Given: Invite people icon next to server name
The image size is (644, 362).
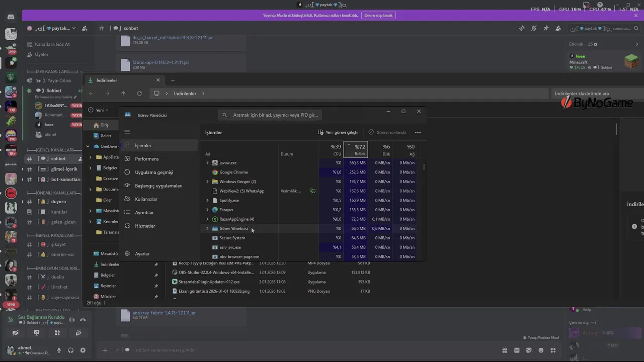Looking at the screenshot, I should click(85, 28).
